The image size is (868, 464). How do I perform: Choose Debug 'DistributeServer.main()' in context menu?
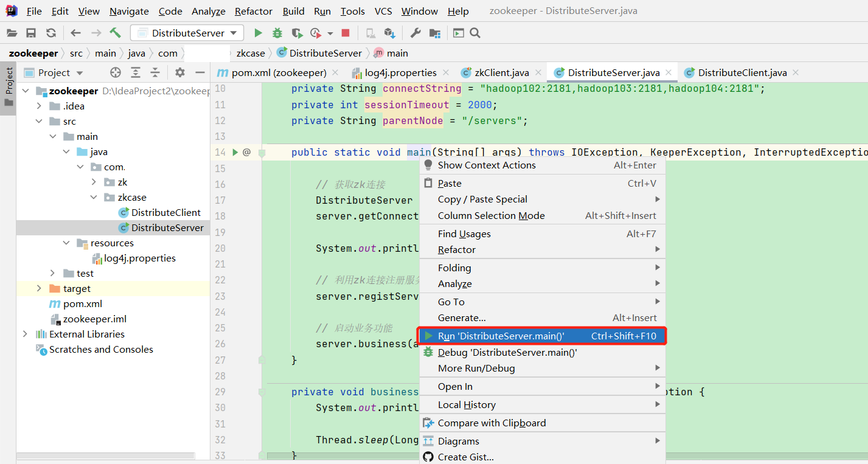(x=541, y=352)
